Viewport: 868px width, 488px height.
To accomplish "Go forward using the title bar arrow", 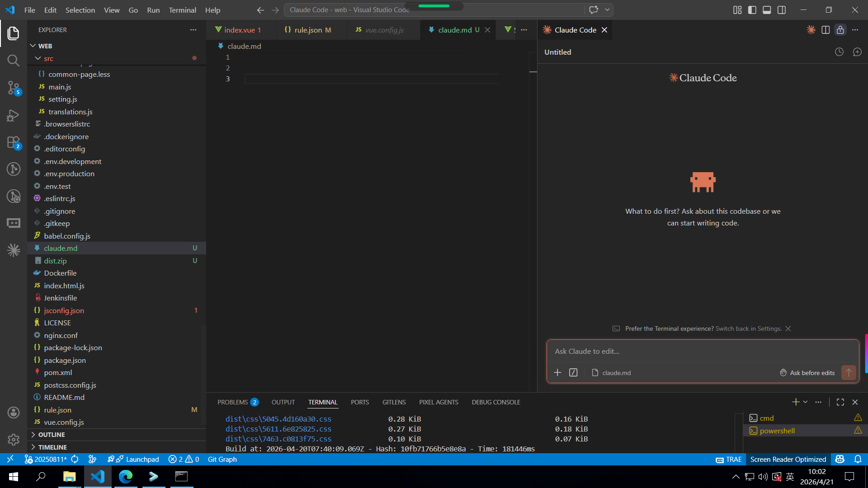I will [x=275, y=10].
